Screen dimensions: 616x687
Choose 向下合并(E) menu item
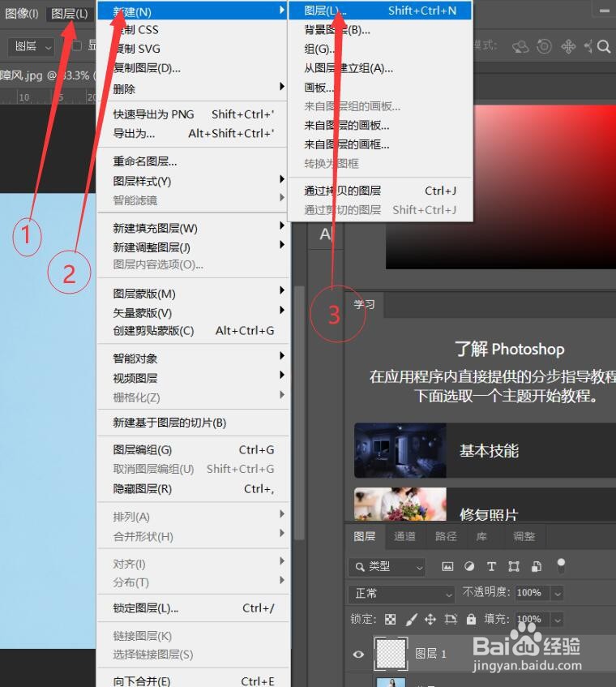[x=192, y=681]
